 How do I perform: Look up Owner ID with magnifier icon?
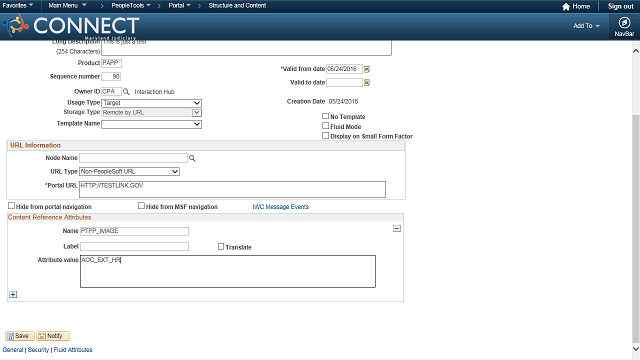click(126, 92)
